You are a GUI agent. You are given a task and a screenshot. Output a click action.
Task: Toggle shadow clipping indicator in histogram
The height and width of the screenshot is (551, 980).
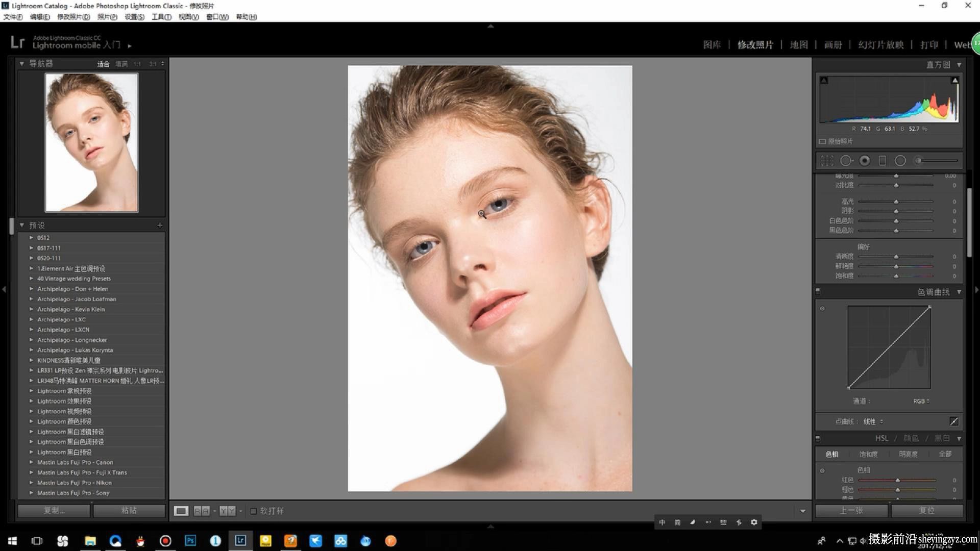824,81
